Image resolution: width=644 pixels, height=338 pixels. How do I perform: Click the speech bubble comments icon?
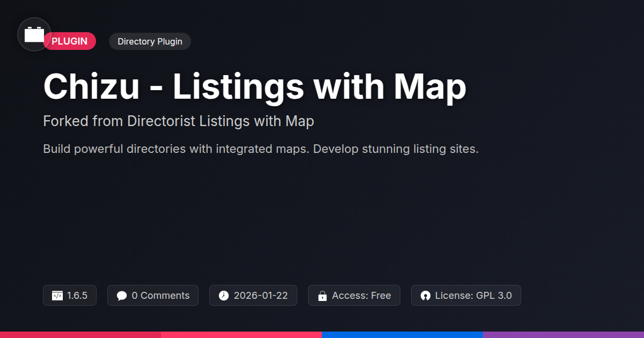coord(122,296)
